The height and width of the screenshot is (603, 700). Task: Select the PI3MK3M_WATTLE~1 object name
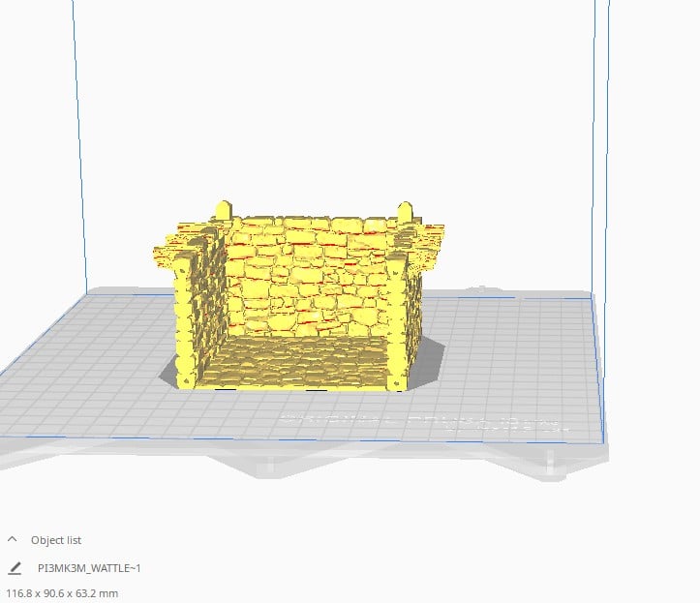click(x=89, y=568)
